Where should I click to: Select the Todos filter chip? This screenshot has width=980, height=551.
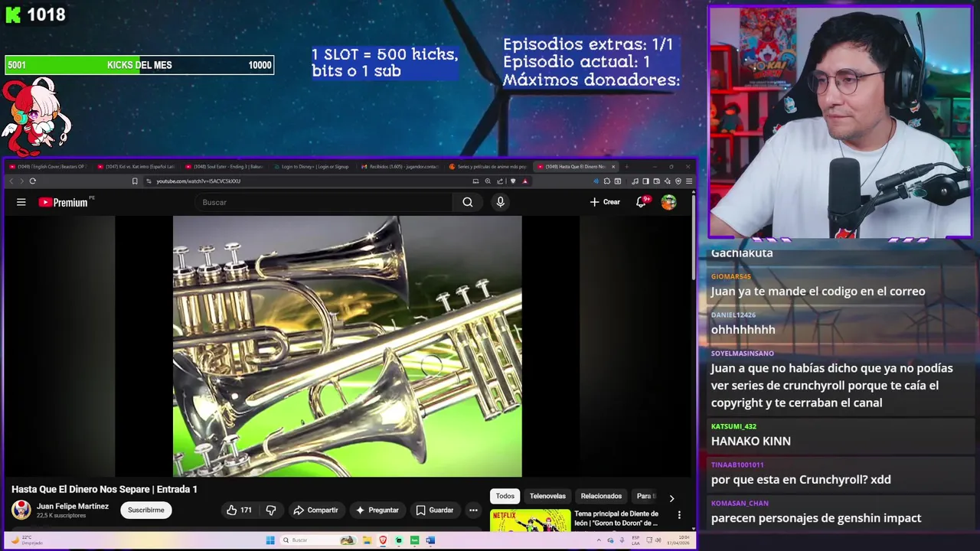[505, 496]
